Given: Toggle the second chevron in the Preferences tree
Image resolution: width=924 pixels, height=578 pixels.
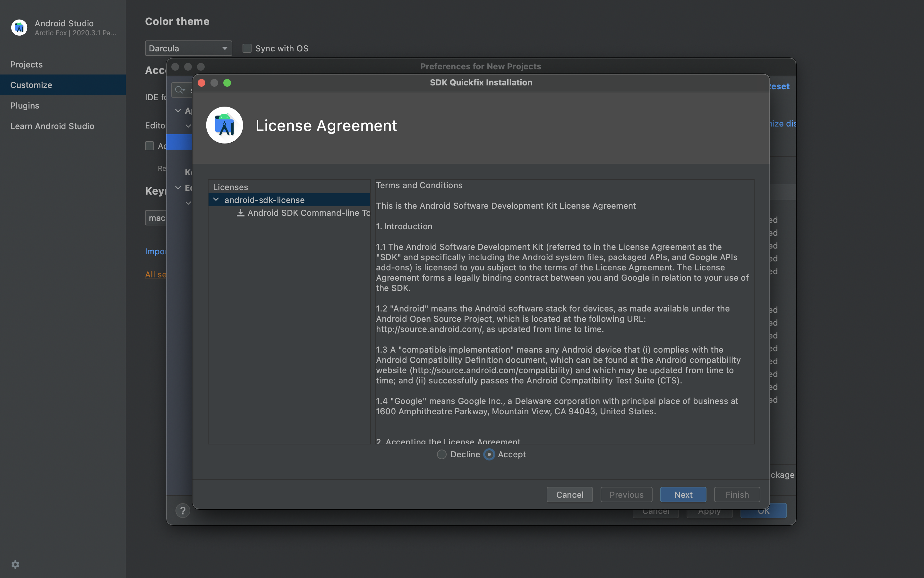Looking at the screenshot, I should click(188, 126).
